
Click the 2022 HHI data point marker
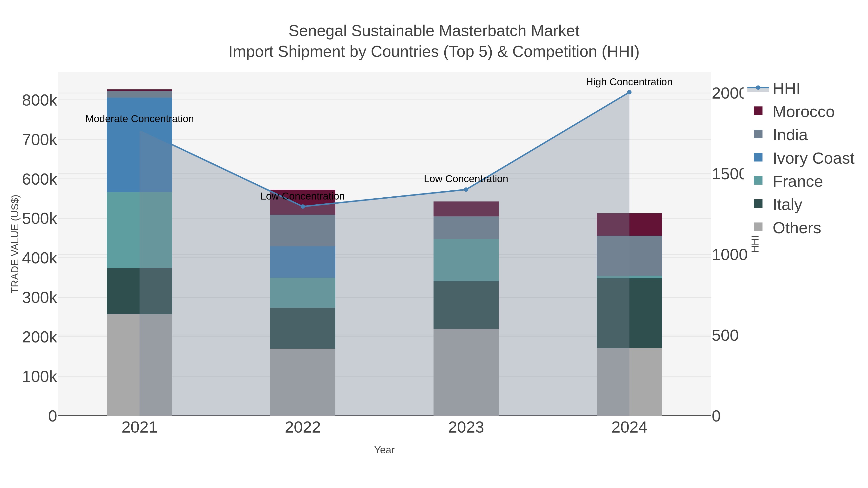[303, 207]
